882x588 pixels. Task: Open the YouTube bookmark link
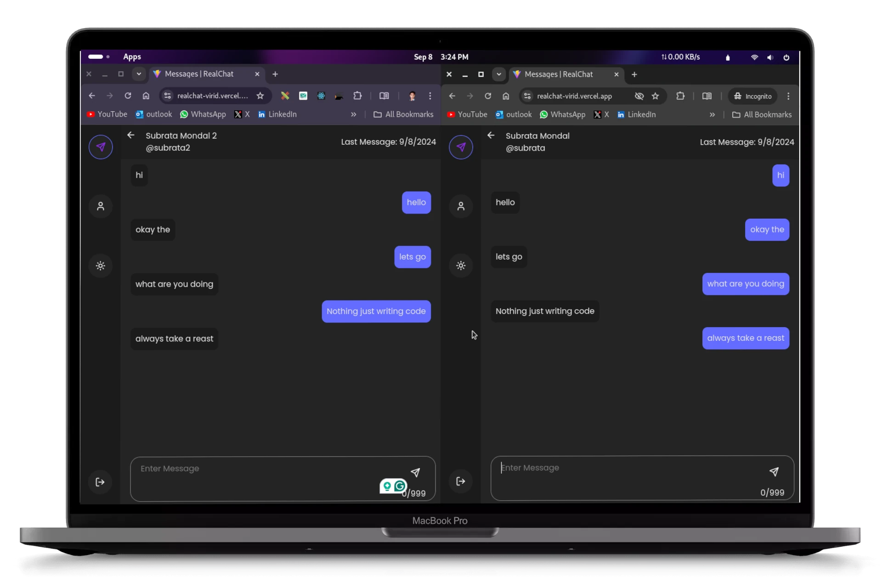107,114
